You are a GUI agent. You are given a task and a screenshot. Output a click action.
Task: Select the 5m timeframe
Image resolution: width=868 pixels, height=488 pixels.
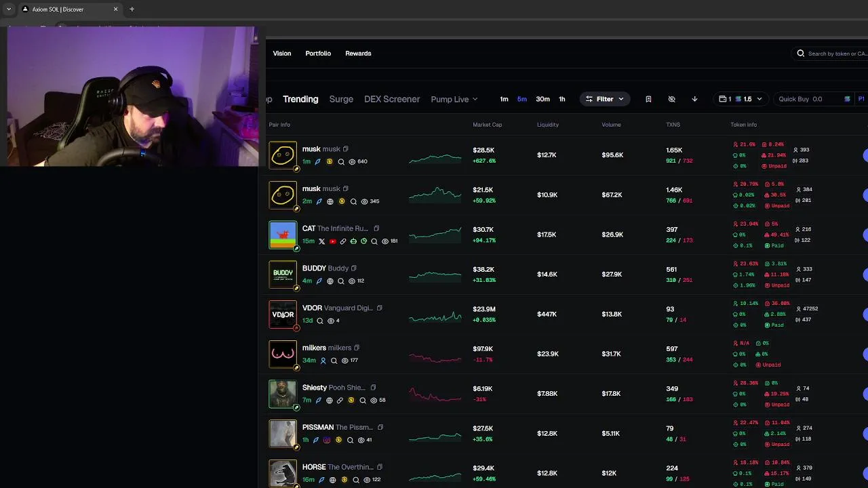coord(522,99)
